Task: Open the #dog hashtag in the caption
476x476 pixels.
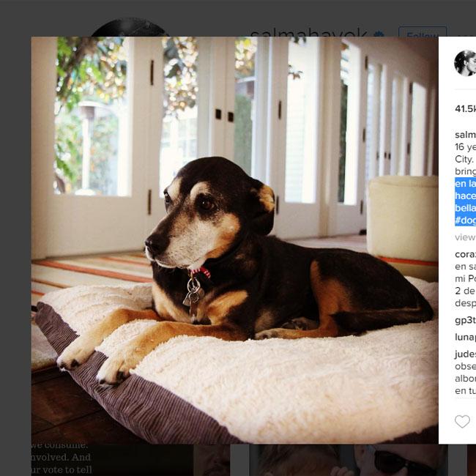Action: pos(465,220)
